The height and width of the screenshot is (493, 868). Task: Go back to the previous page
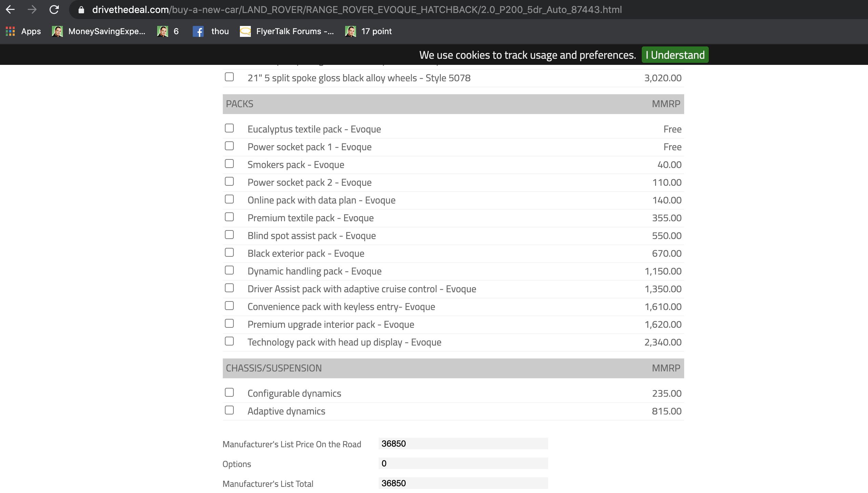click(x=10, y=10)
